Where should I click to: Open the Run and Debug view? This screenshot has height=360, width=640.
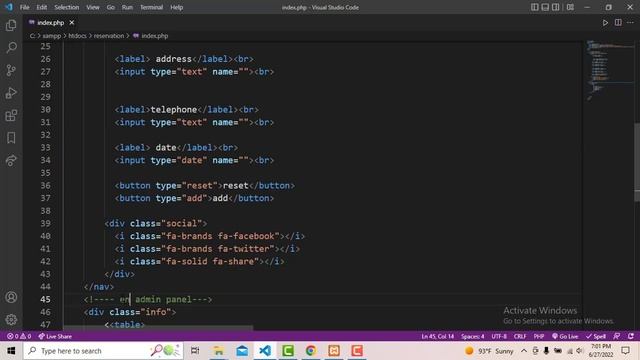click(x=11, y=93)
